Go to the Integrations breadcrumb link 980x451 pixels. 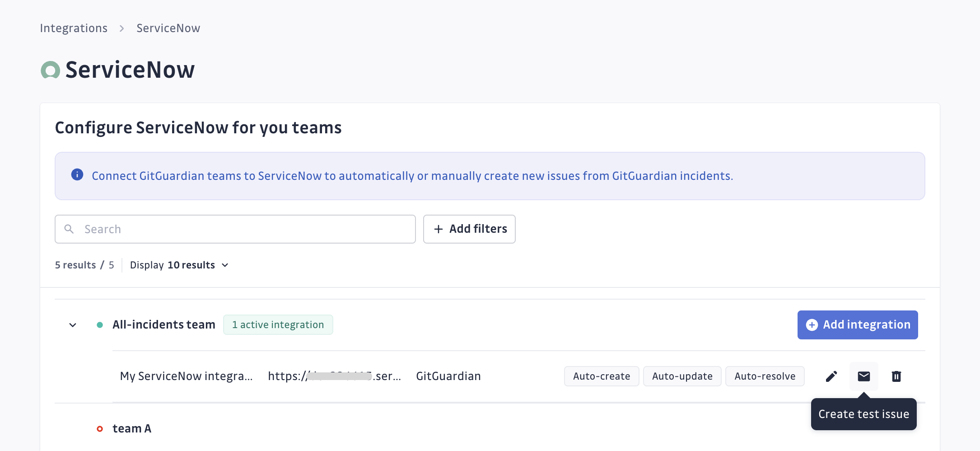point(74,28)
